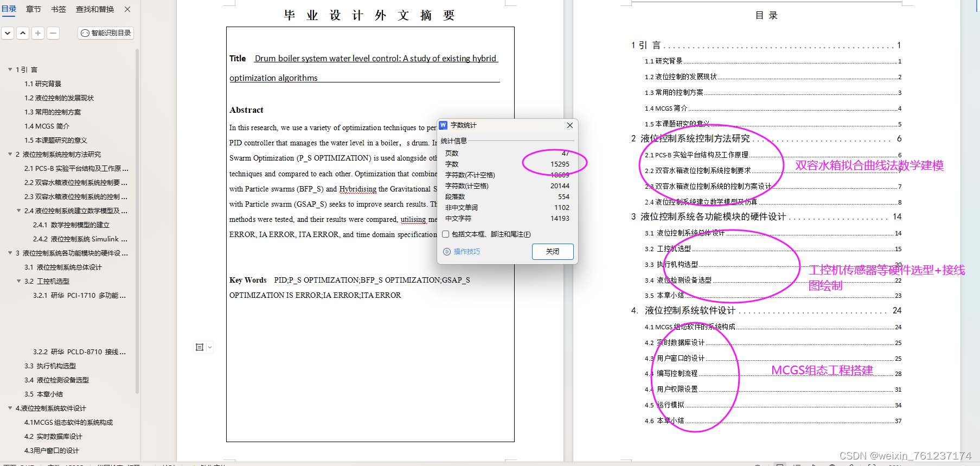Click the 关闭 button in 字数统计 dialog
The image size is (980, 466).
(x=553, y=251)
